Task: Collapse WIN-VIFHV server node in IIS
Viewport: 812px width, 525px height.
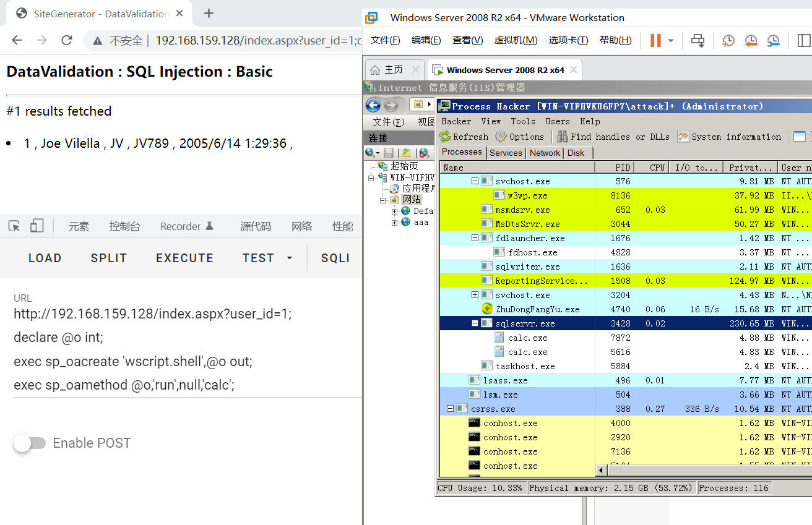Action: coord(371,177)
